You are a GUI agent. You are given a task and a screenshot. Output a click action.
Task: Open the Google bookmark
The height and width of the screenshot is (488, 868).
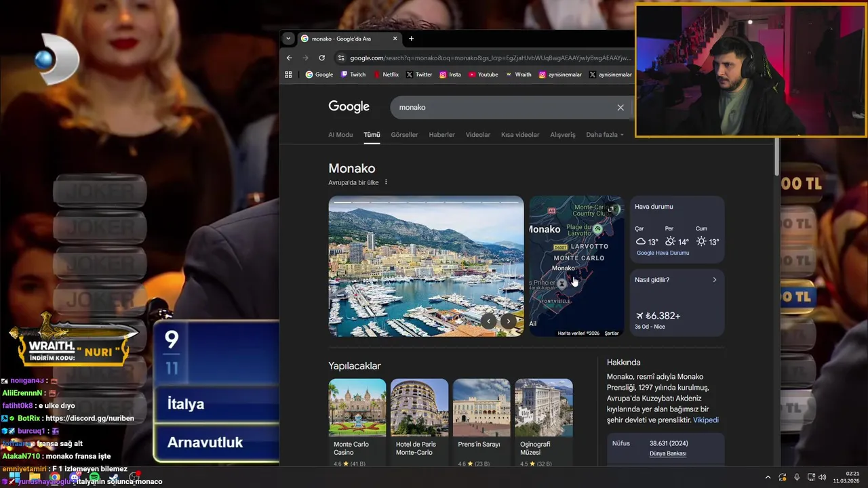click(x=319, y=75)
